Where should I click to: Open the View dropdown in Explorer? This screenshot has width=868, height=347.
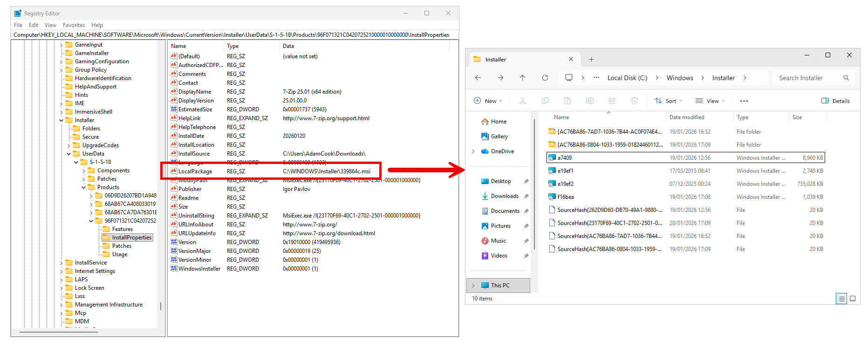click(710, 101)
